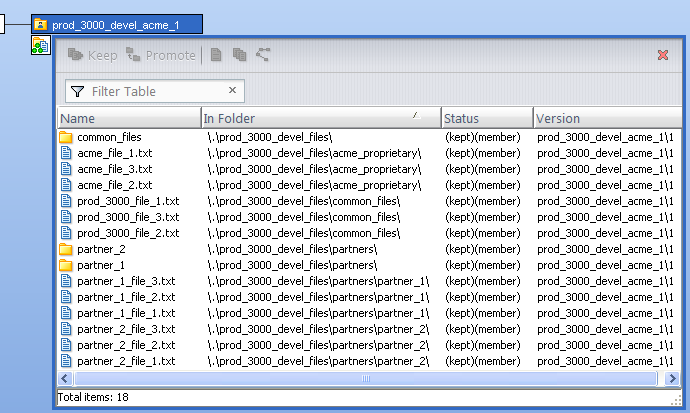Viewport: 690px width, 413px height.
Task: Close the file list panel with red X
Action: point(663,55)
